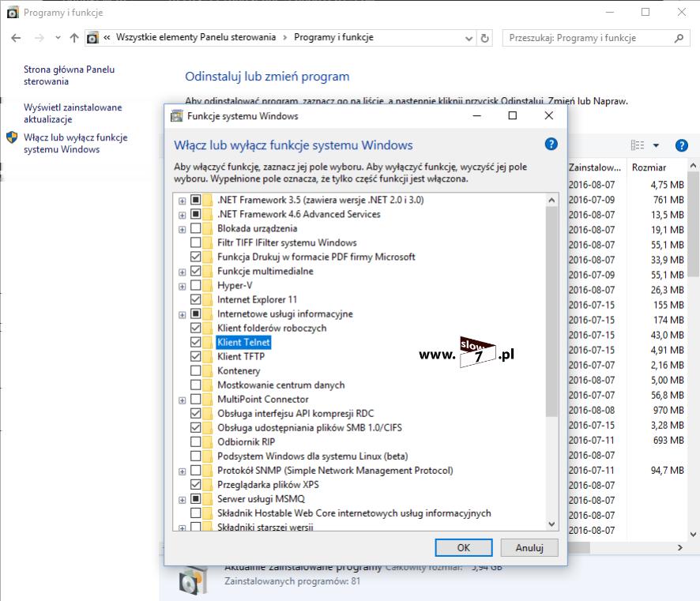The image size is (700, 601).
Task: Check Filtr TIFF IFilter systemu Windows
Action: pyautogui.click(x=195, y=242)
